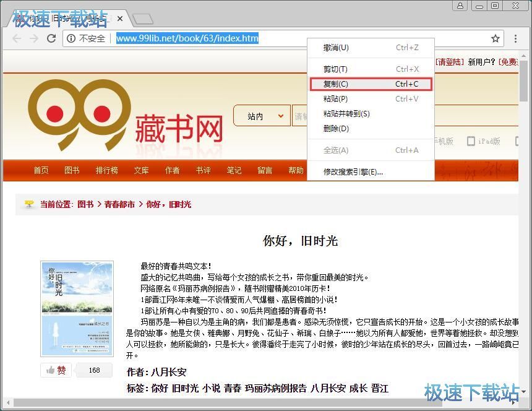The height and width of the screenshot is (411, 532).
Task: Click the thumbs-up 赞 button
Action: [56, 370]
